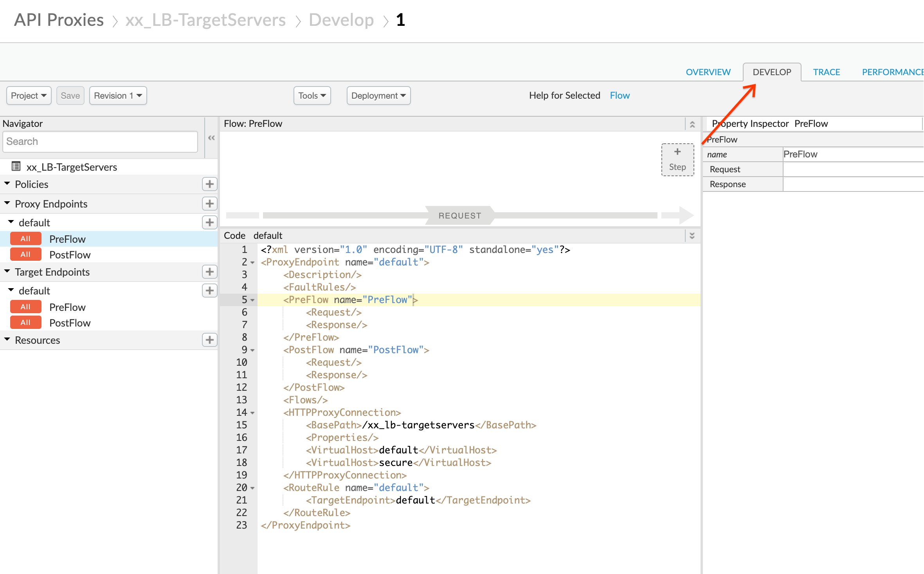Screen dimensions: 924x574
Task: Click the Response property value cell
Action: (x=853, y=184)
